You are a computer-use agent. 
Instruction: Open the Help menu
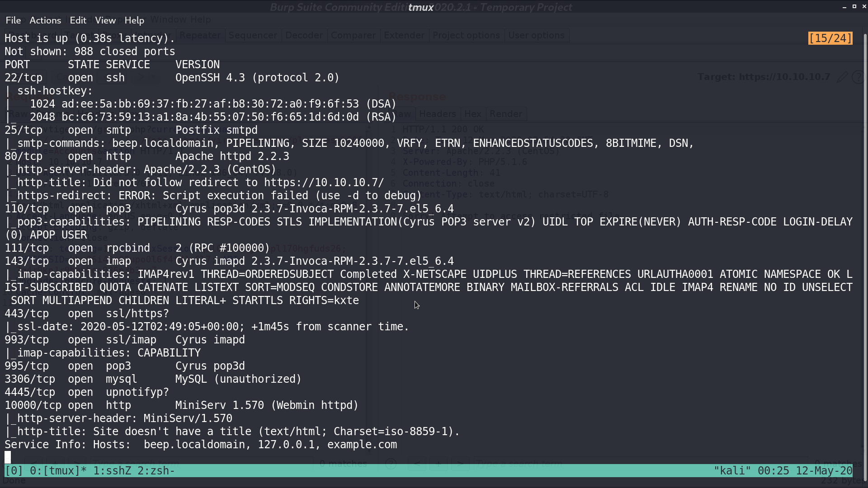(x=134, y=20)
